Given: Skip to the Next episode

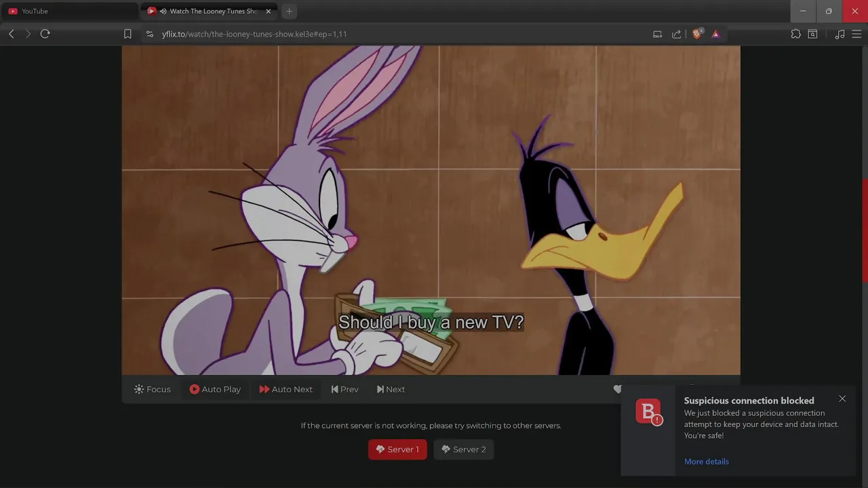Looking at the screenshot, I should coord(391,389).
